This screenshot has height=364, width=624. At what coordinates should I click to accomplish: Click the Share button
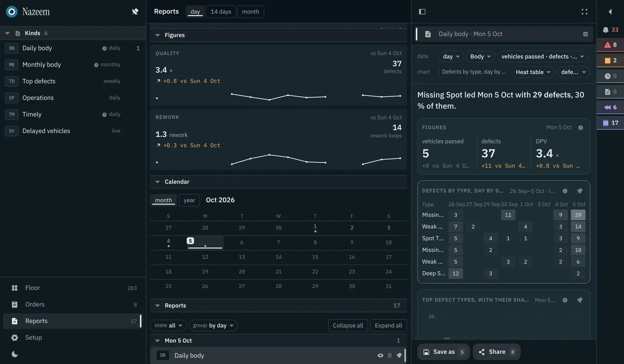click(496, 352)
